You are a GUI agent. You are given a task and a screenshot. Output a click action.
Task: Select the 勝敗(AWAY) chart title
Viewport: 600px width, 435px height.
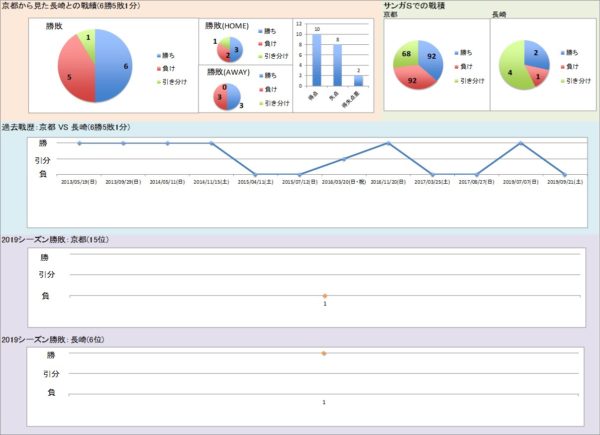point(228,72)
